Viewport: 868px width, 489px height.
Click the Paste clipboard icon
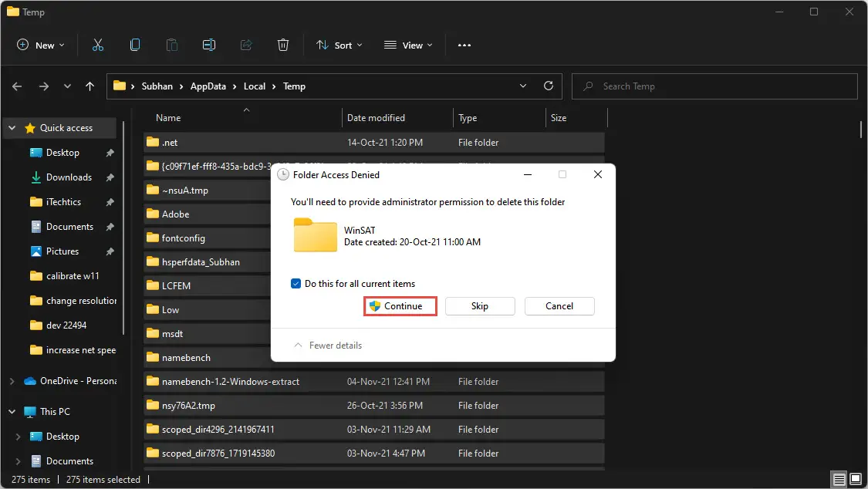[x=171, y=45]
